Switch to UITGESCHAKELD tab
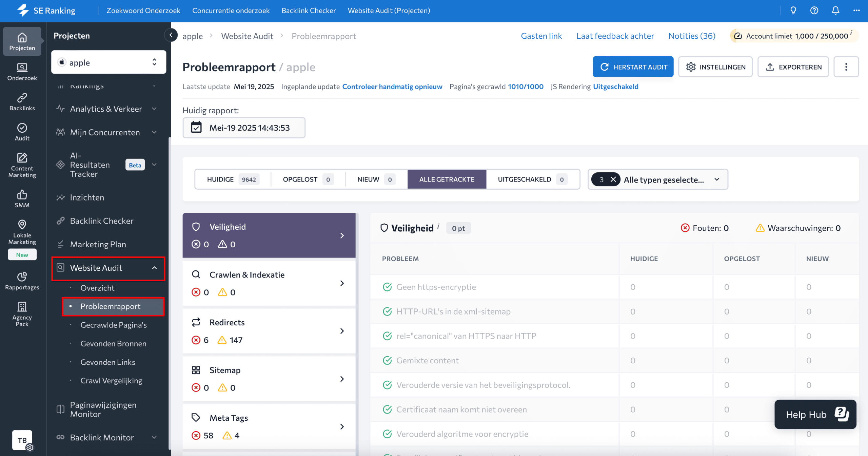This screenshot has height=456, width=868. 532,179
